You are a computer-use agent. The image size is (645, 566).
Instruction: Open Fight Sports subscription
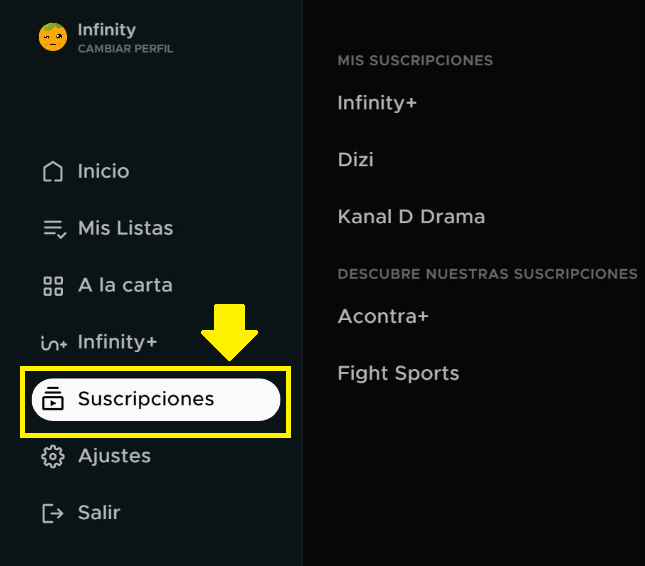(x=398, y=373)
